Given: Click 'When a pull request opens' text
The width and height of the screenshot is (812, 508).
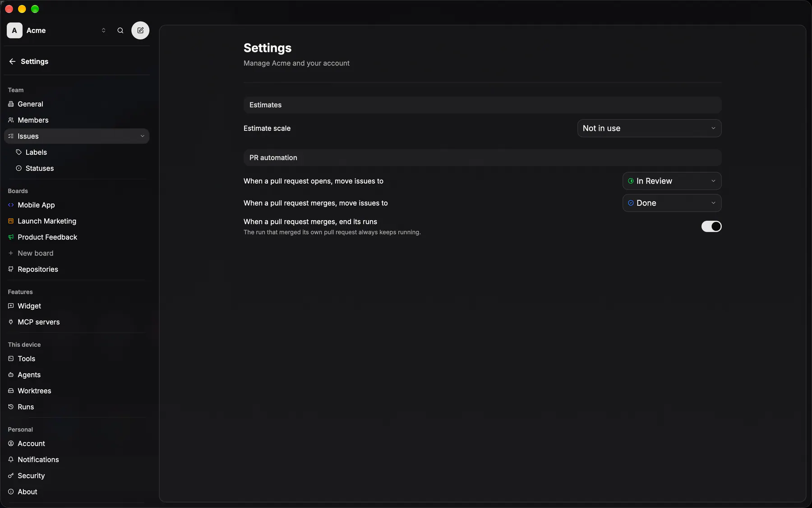Looking at the screenshot, I should pos(314,181).
